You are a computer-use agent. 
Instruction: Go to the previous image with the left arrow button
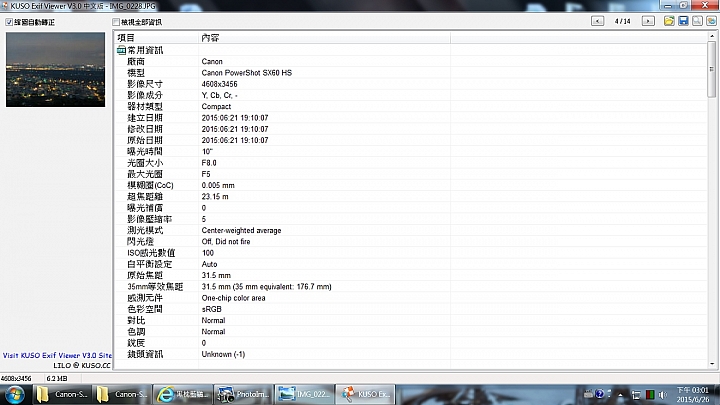pos(597,21)
